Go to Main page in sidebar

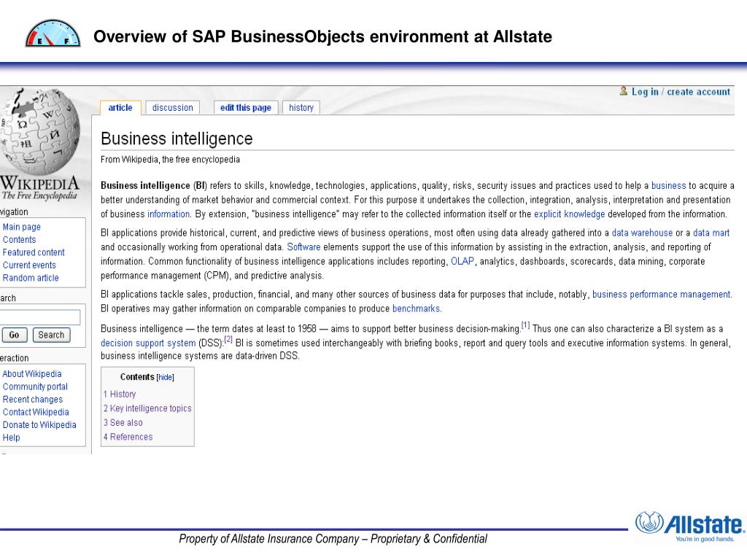click(21, 227)
